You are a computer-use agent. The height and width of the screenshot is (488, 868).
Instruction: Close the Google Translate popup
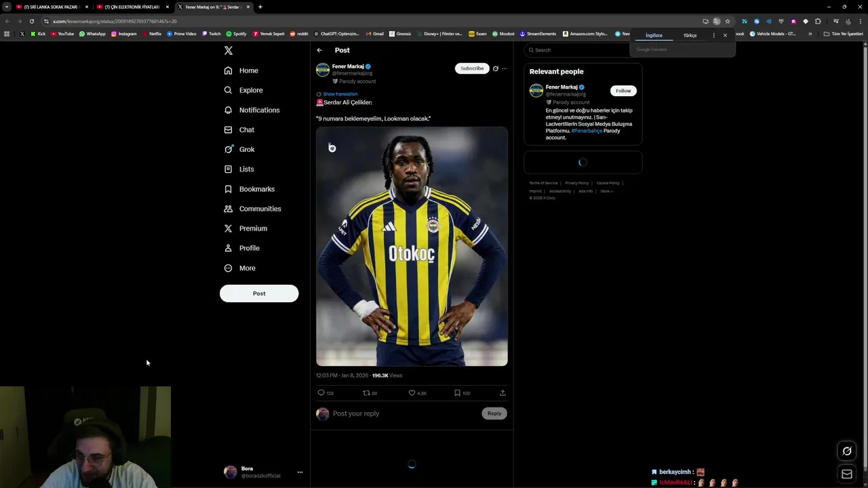tap(725, 35)
